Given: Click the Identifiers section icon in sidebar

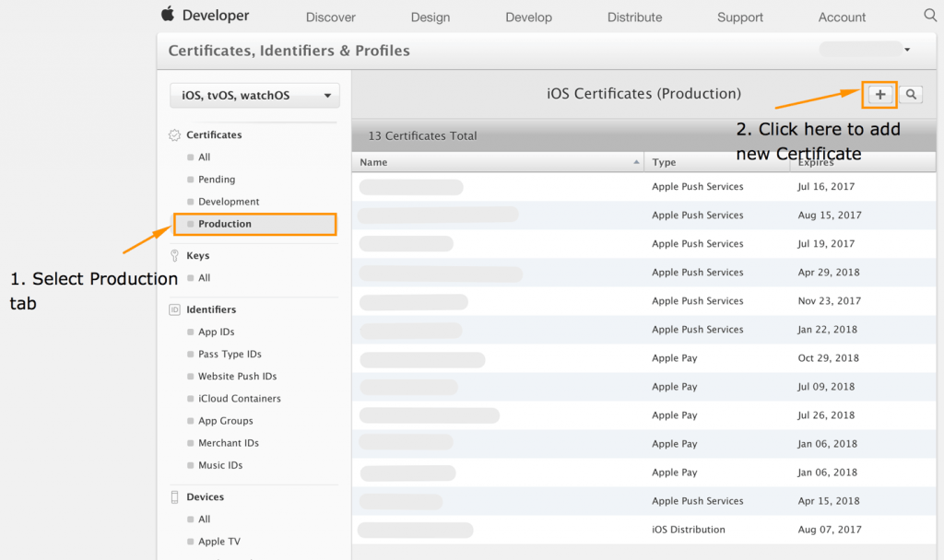Looking at the screenshot, I should 173,309.
